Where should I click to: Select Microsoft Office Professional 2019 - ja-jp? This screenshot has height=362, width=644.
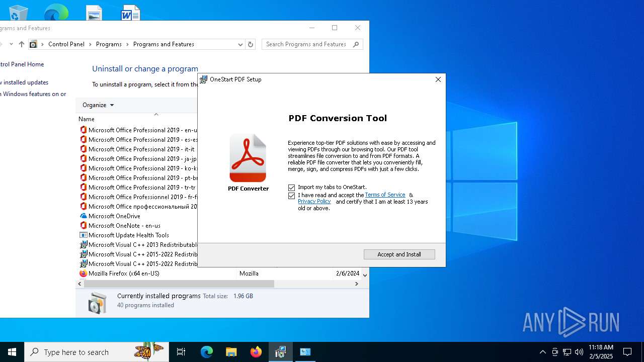tap(138, 159)
